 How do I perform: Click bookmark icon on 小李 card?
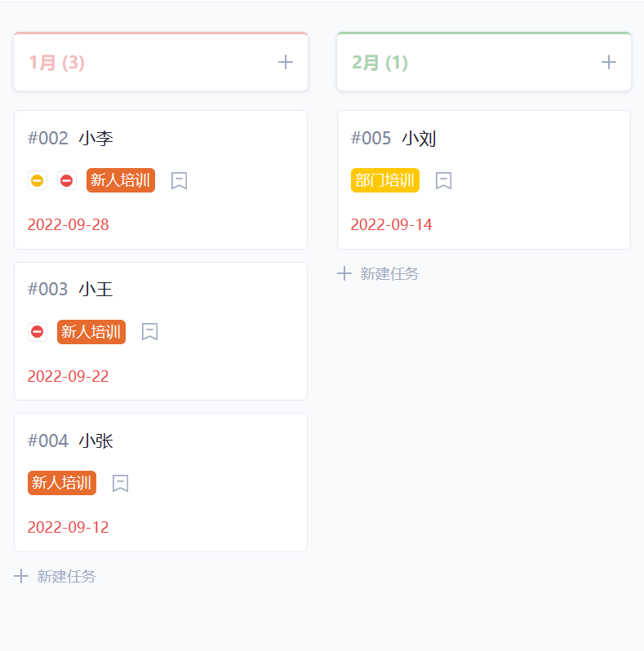click(x=180, y=180)
